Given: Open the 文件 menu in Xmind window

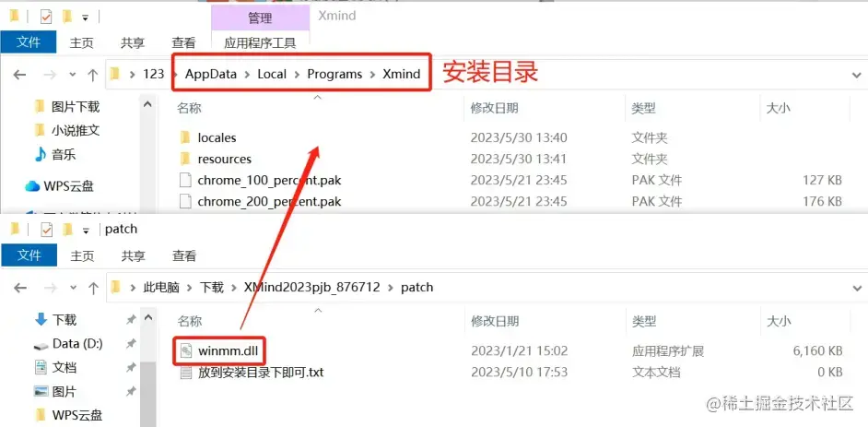Looking at the screenshot, I should tap(29, 42).
